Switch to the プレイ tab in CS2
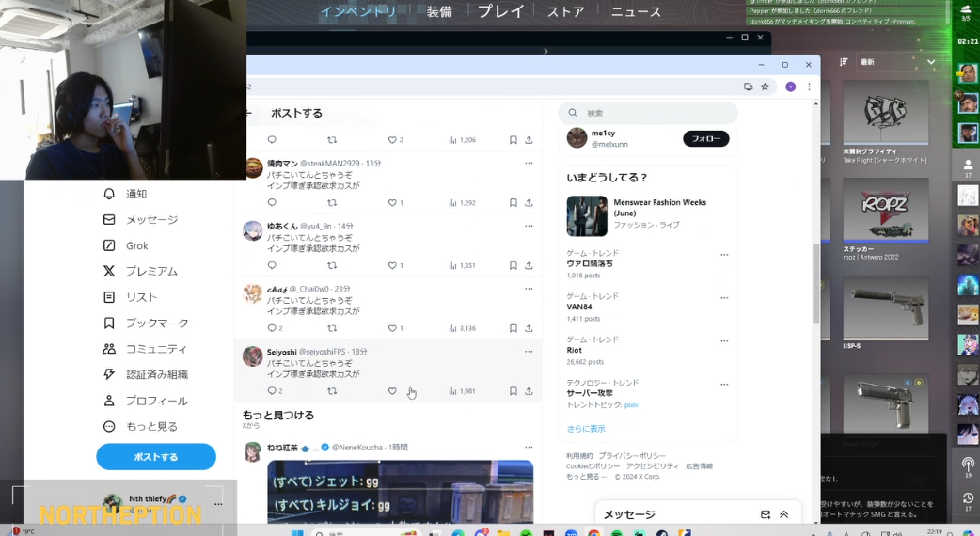 pos(501,11)
